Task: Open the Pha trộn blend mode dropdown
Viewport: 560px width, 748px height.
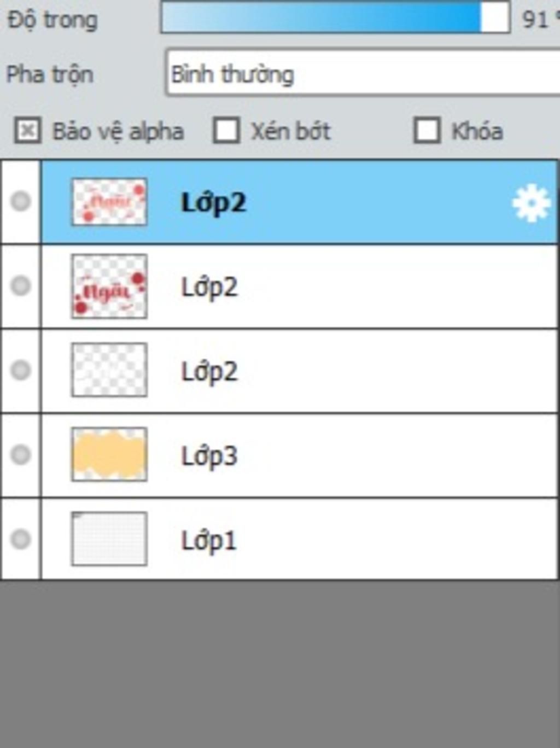Action: 363,73
